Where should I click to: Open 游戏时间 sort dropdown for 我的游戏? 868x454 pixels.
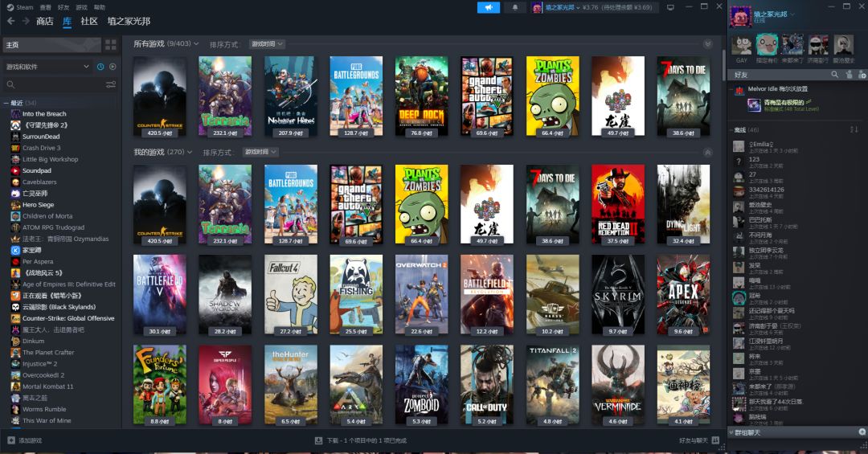pos(260,152)
